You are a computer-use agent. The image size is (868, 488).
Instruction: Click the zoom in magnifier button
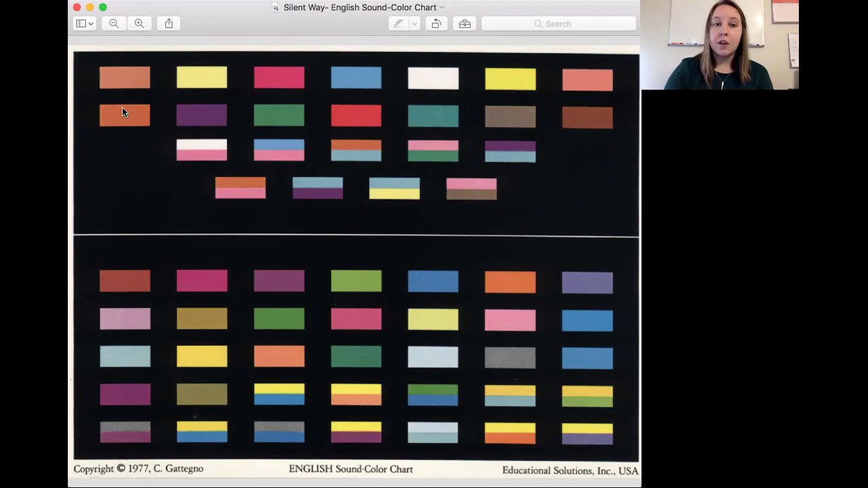coord(139,24)
